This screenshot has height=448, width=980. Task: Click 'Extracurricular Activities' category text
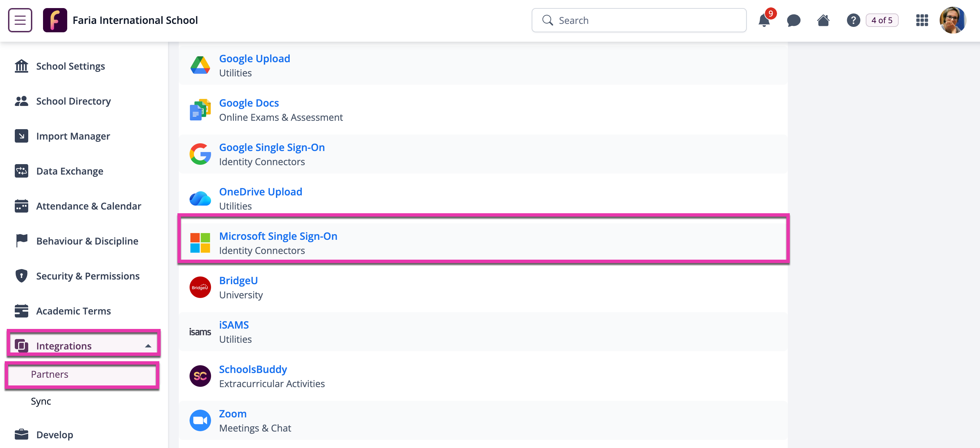[272, 384]
